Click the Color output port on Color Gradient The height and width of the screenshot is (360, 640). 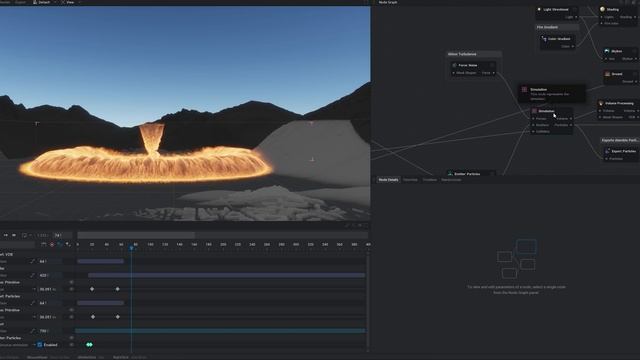[573, 47]
